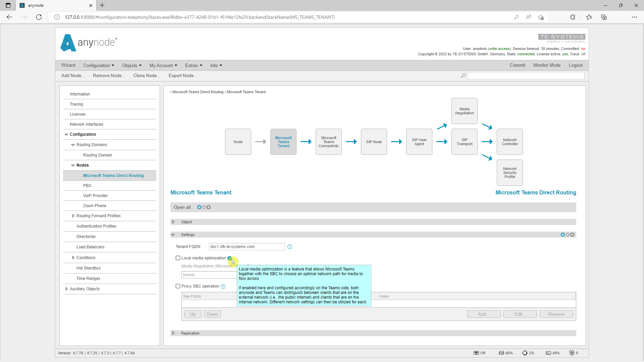Click the Add... button in site table
The image size is (644, 362).
click(x=484, y=314)
